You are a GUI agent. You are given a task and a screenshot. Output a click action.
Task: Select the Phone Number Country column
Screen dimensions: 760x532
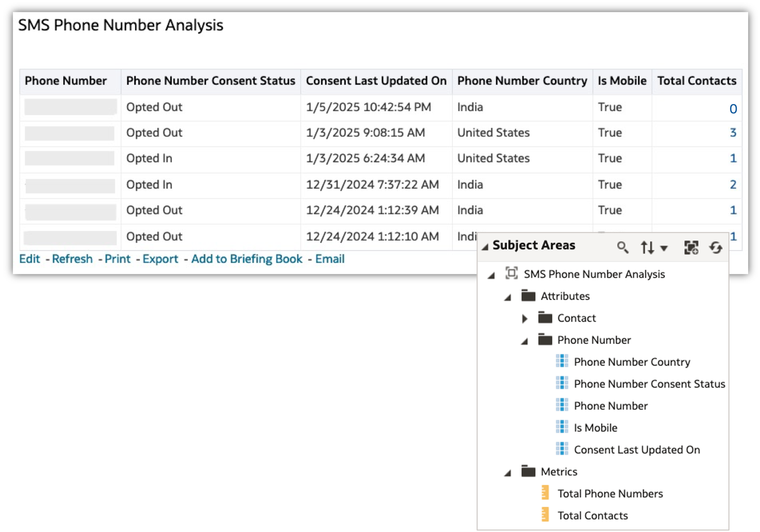point(632,362)
